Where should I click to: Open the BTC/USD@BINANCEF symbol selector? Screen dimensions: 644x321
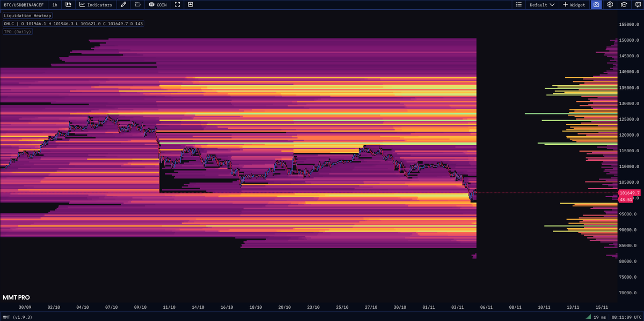coord(24,5)
